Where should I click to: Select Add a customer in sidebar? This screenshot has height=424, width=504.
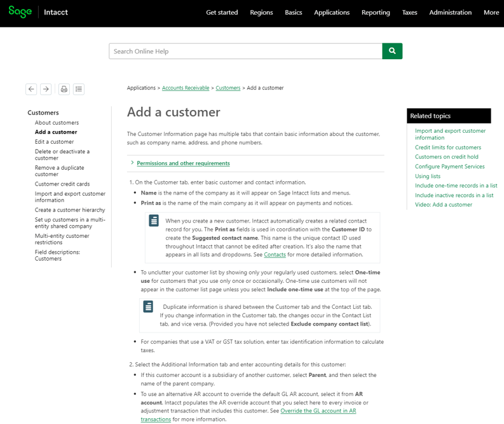(56, 132)
